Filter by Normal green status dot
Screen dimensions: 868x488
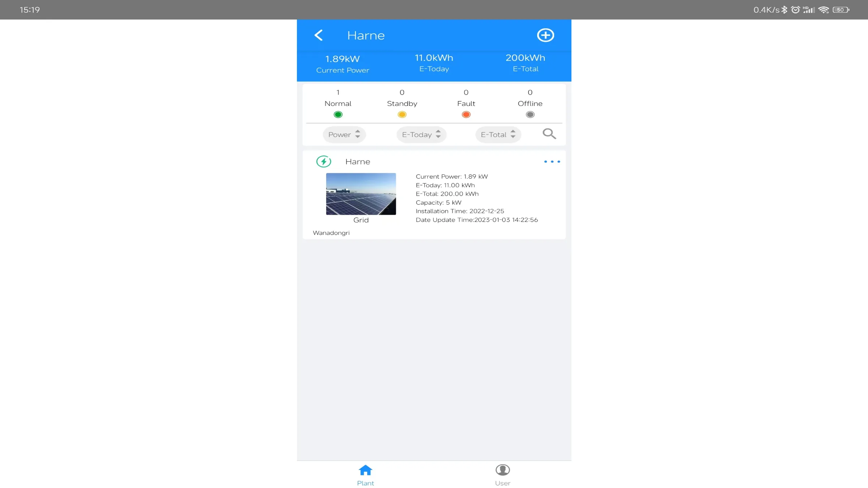338,115
